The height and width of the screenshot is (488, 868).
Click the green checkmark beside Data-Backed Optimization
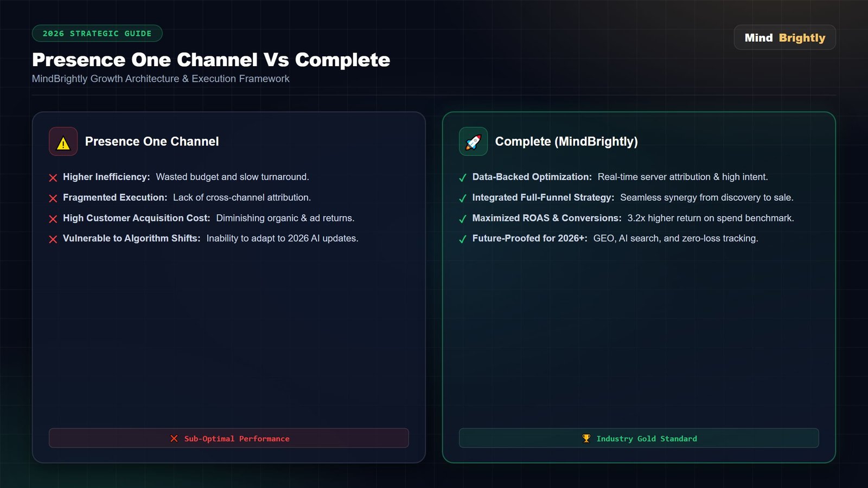(463, 178)
